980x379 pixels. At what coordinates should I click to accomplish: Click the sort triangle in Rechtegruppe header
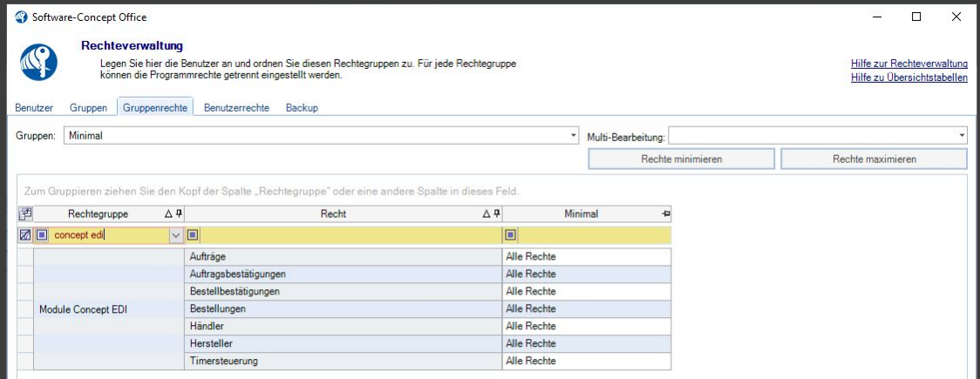pos(168,213)
